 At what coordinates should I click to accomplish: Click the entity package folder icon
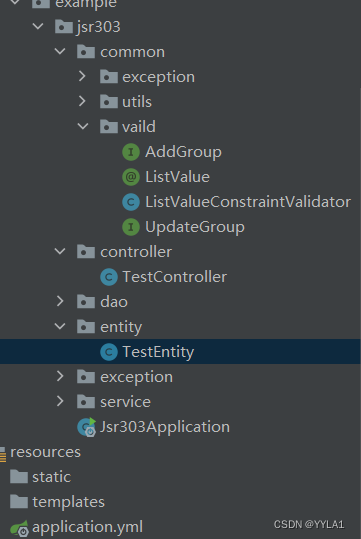tap(86, 327)
